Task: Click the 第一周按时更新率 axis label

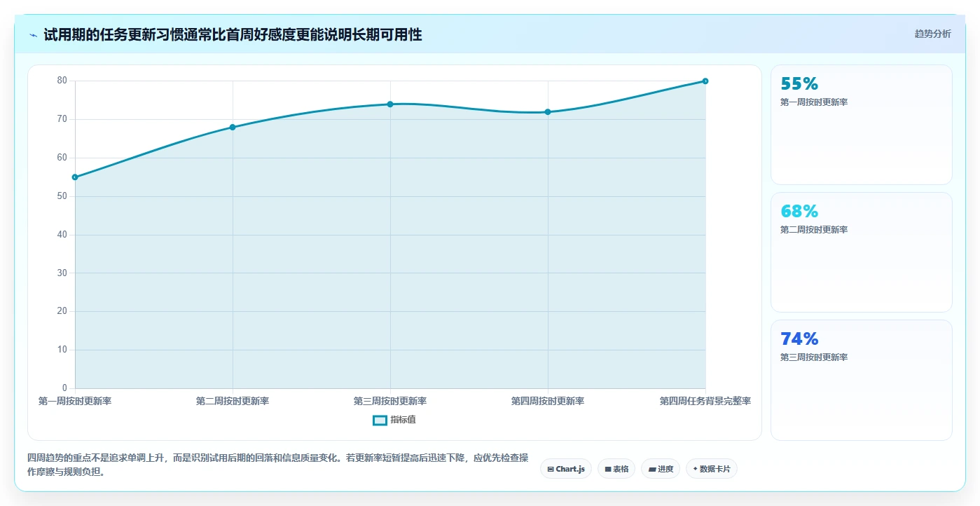Action: click(75, 402)
